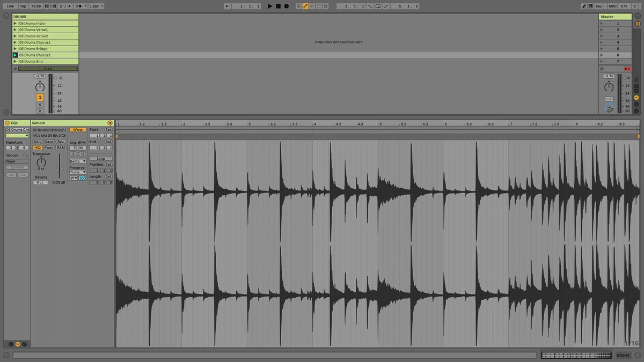Open the Beats warp mode dropdown

pos(77,161)
